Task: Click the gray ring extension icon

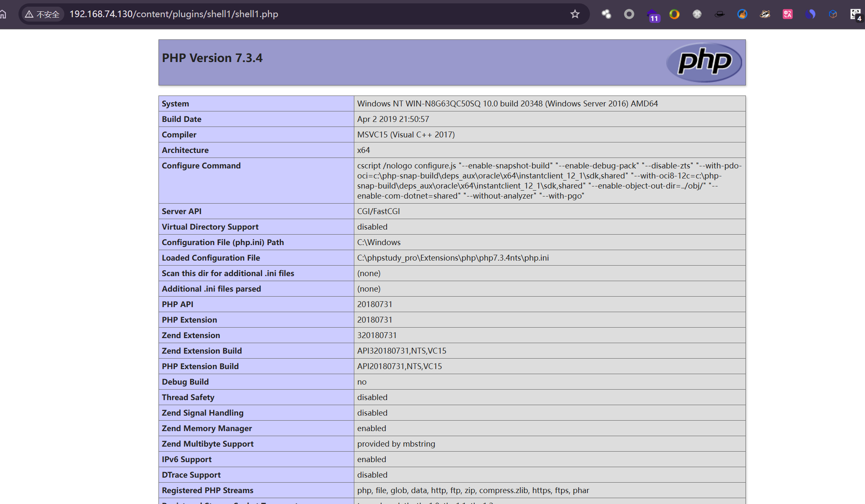Action: (x=629, y=14)
